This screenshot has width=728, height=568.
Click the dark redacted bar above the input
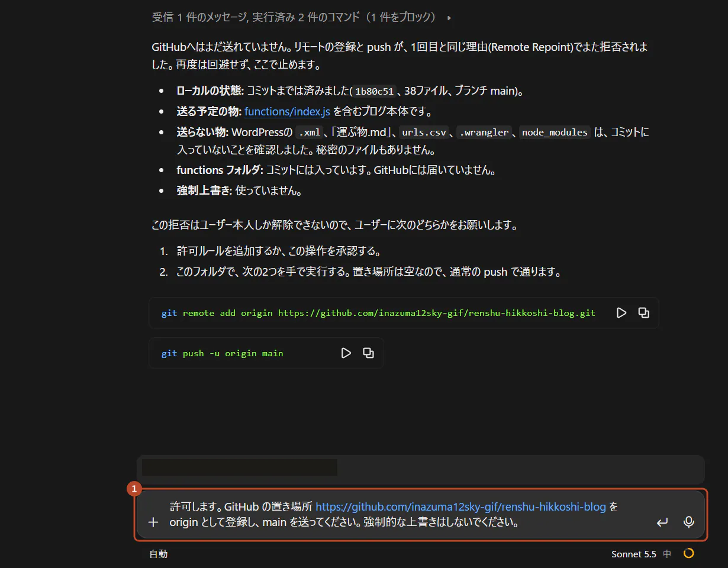(x=240, y=467)
